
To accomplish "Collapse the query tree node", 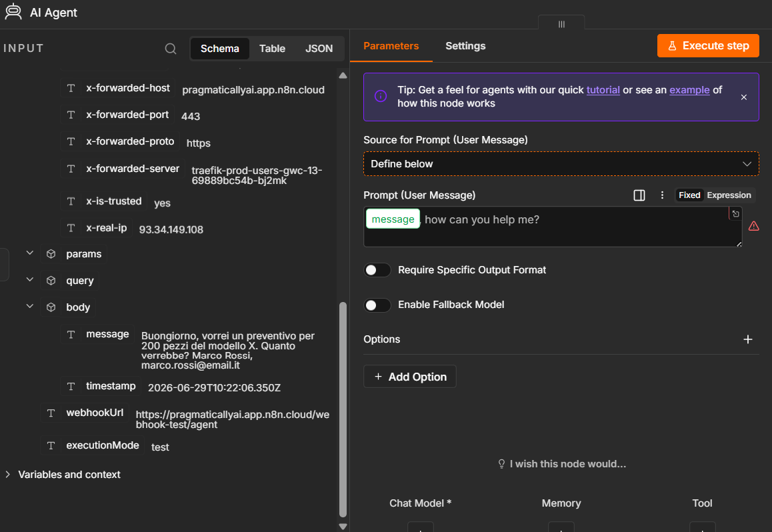I will (29, 279).
